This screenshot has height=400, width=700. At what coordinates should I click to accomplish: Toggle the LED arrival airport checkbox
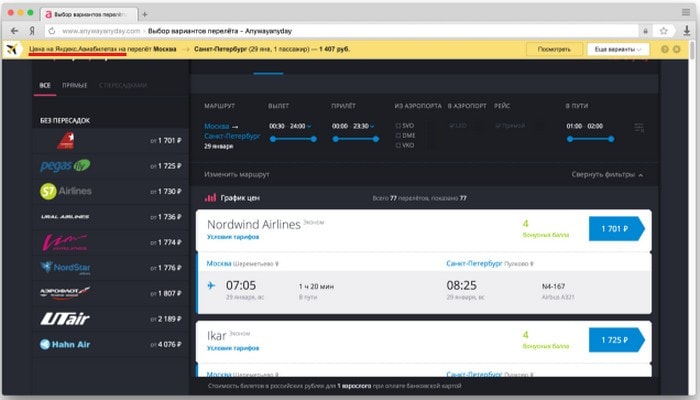(451, 126)
